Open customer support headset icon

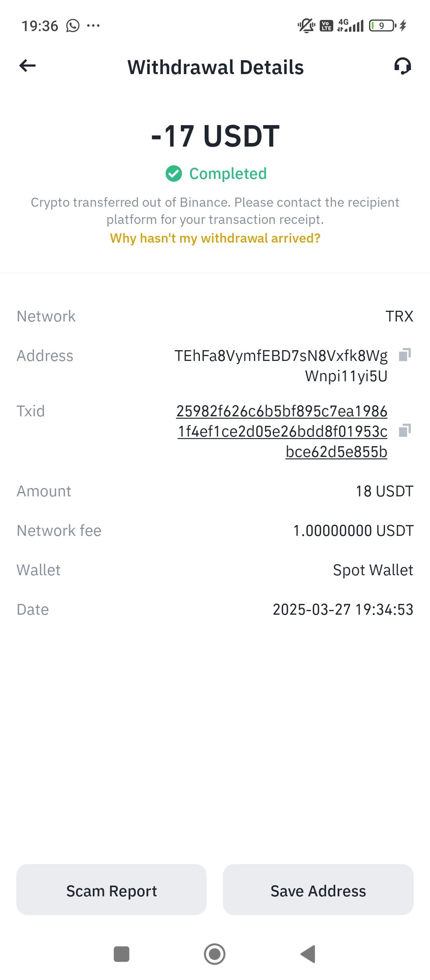(403, 66)
